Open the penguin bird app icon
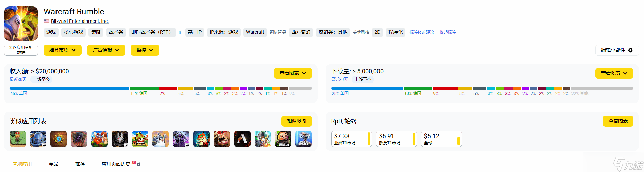The width and height of the screenshot is (644, 172). click(x=161, y=139)
